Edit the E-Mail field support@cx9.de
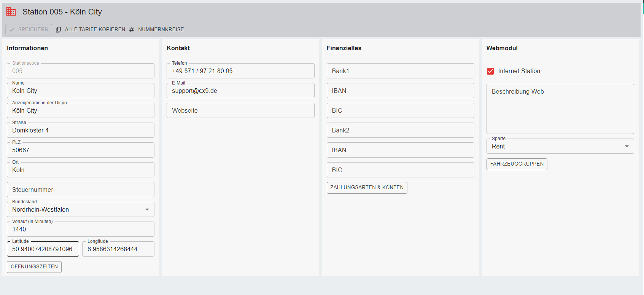Image resolution: width=644 pixels, height=295 pixels. pos(240,91)
